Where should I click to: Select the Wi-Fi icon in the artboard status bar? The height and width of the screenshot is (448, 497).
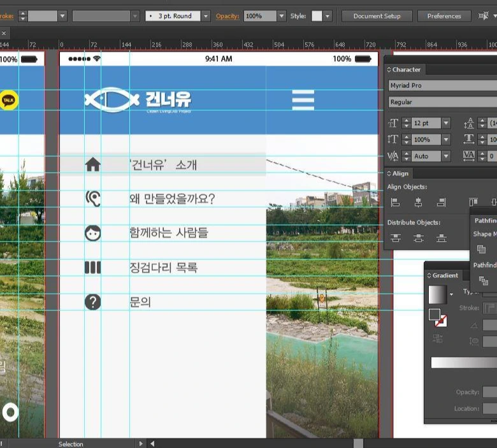click(97, 59)
